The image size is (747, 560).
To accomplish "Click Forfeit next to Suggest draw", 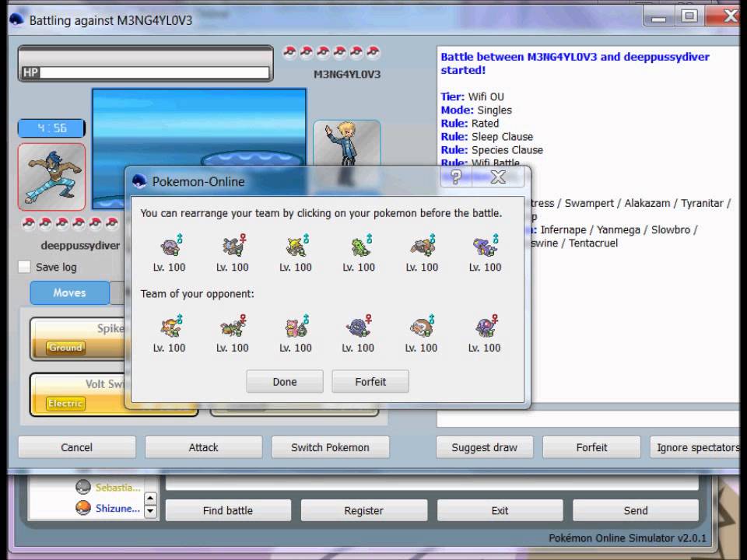I will 591,447.
